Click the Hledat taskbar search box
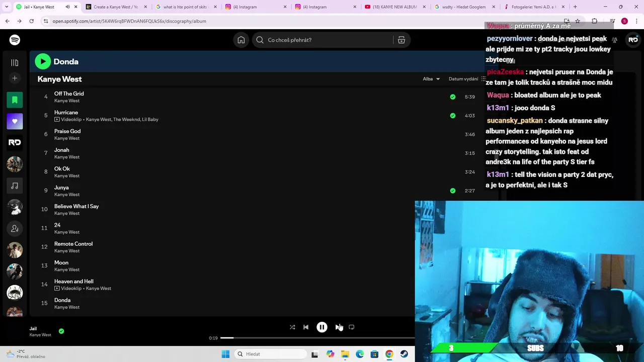 pyautogui.click(x=271, y=354)
